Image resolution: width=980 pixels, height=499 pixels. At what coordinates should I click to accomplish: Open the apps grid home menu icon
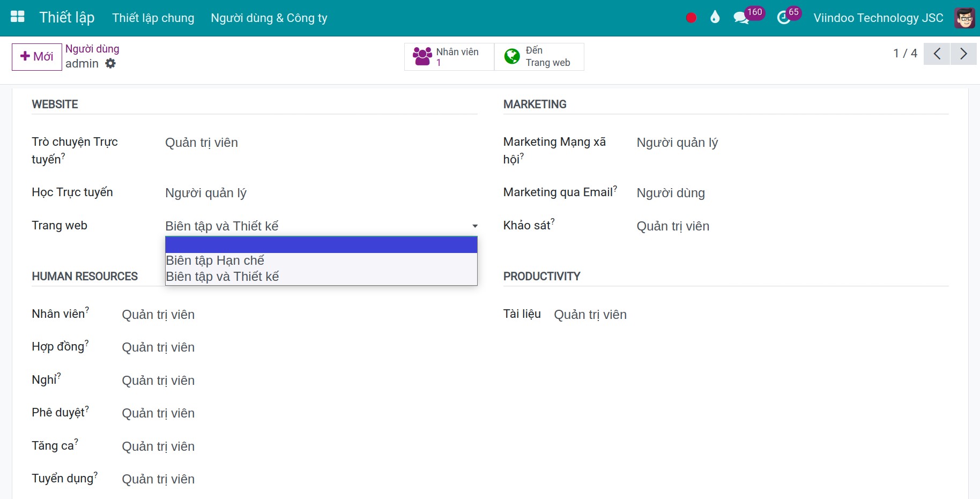pos(18,17)
